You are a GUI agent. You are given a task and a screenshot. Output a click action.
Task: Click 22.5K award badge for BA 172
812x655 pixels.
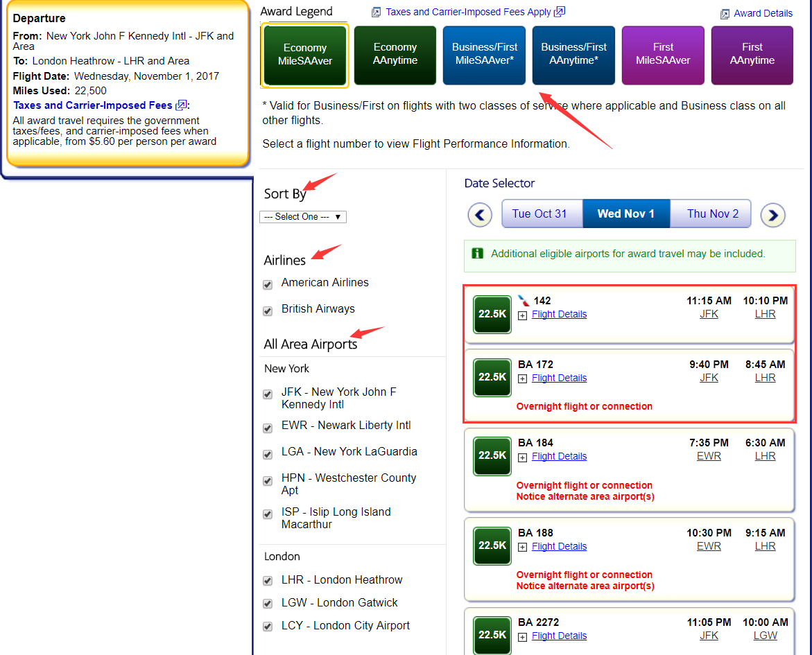coord(492,378)
